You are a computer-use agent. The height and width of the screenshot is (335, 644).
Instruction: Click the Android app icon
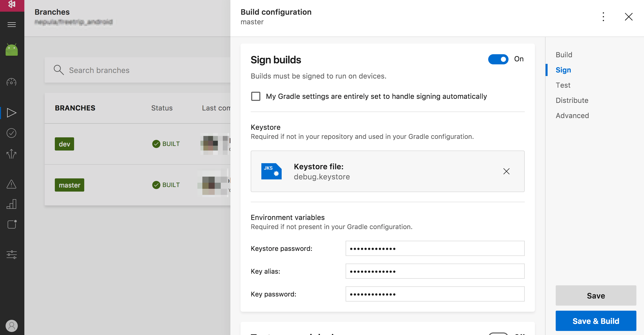click(x=12, y=50)
